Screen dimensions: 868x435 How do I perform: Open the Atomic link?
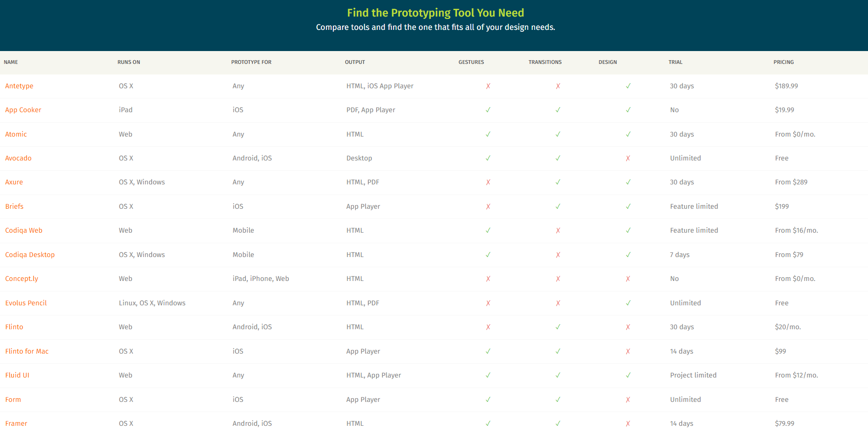(x=16, y=134)
